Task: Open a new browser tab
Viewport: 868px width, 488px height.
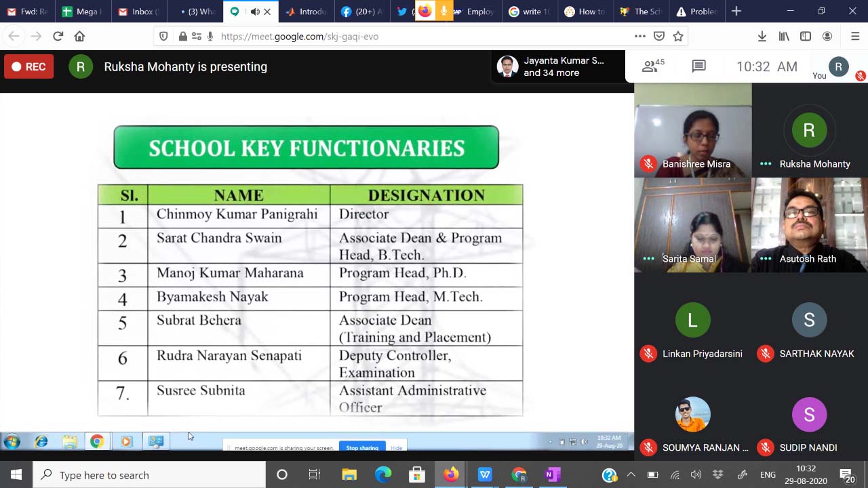Action: click(x=736, y=12)
